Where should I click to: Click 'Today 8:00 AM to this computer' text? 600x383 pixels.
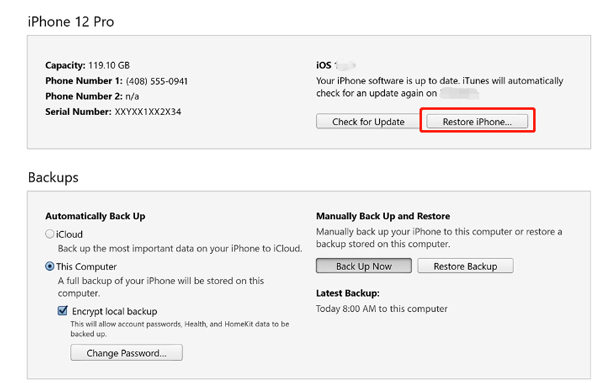pyautogui.click(x=382, y=309)
